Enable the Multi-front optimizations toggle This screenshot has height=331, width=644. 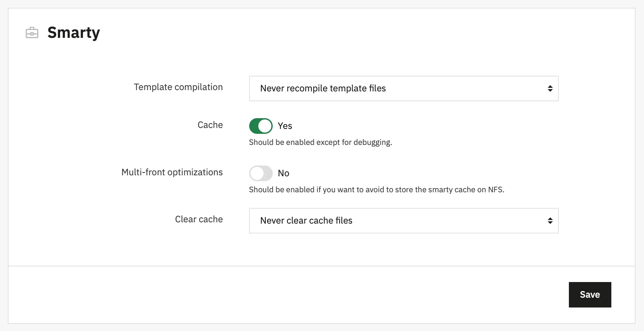tap(261, 173)
